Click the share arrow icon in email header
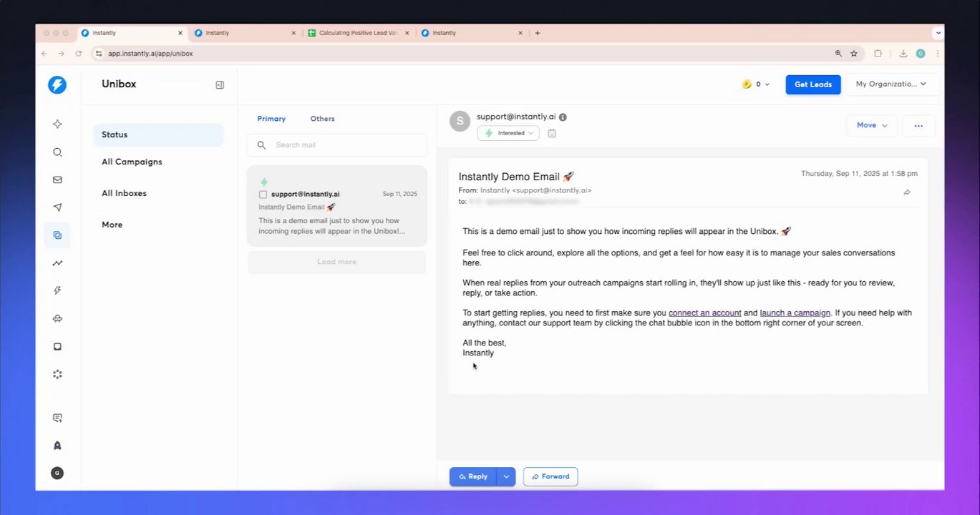 coord(907,192)
